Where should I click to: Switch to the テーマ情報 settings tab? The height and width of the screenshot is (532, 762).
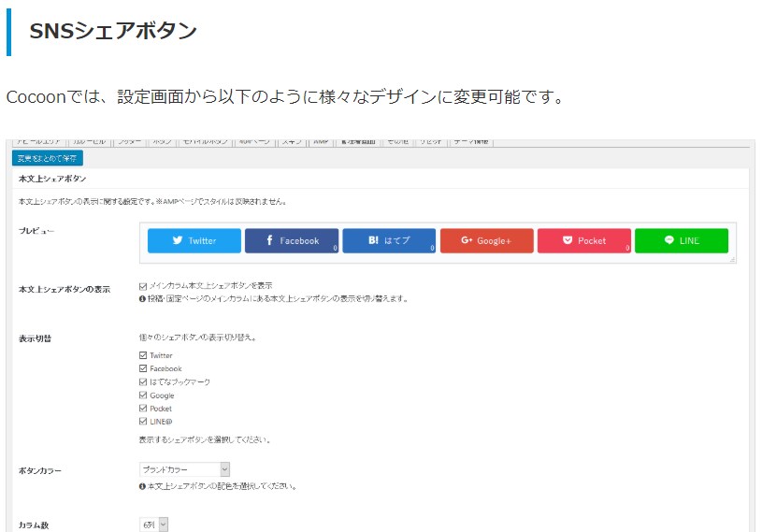471,142
